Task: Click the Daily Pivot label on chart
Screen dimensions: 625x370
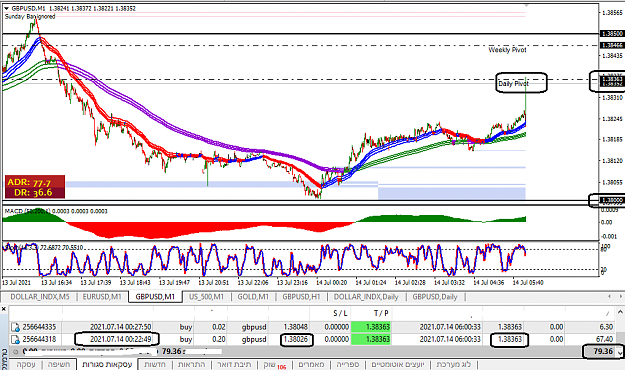Action: tap(513, 84)
